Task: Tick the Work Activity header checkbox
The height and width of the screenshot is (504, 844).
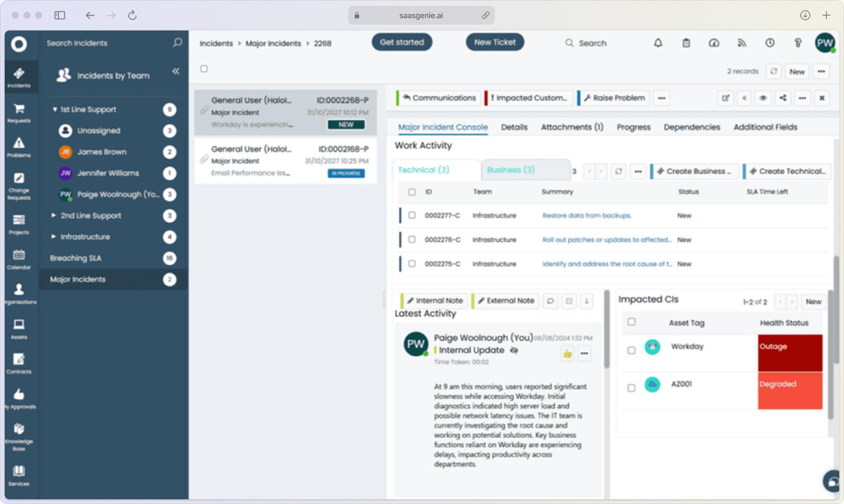Action: pyautogui.click(x=412, y=192)
